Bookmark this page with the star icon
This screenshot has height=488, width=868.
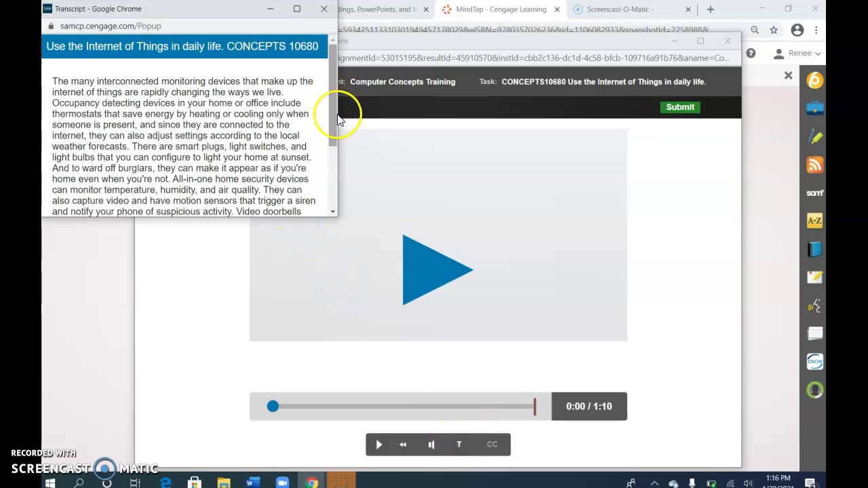click(x=774, y=30)
